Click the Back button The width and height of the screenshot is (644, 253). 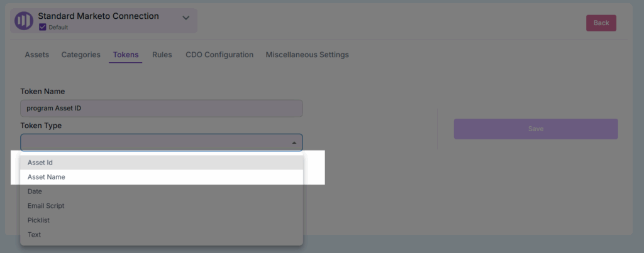tap(601, 23)
